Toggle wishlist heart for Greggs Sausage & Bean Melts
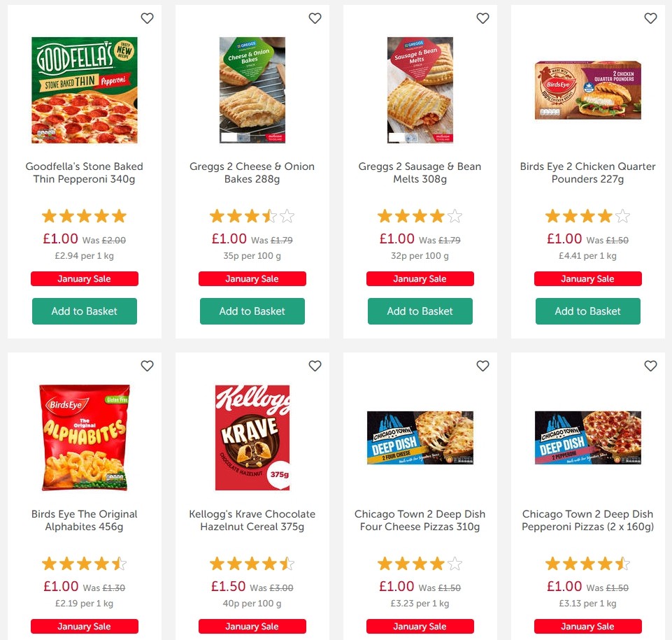This screenshot has width=672, height=640. [x=482, y=19]
